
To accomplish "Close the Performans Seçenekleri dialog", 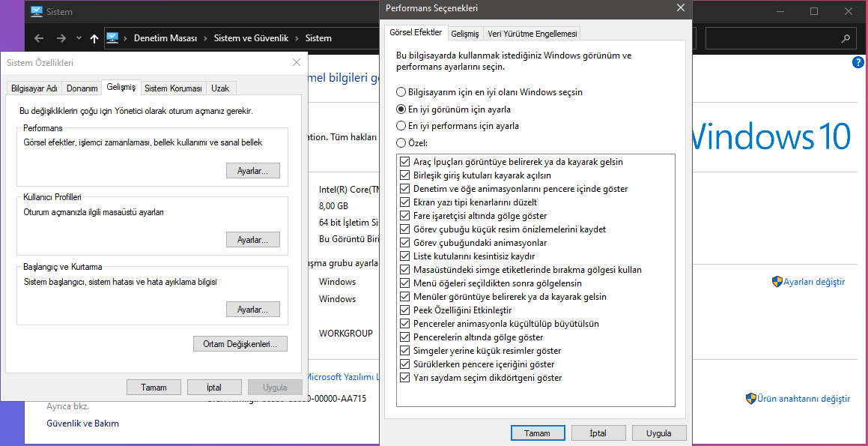I will coord(680,7).
